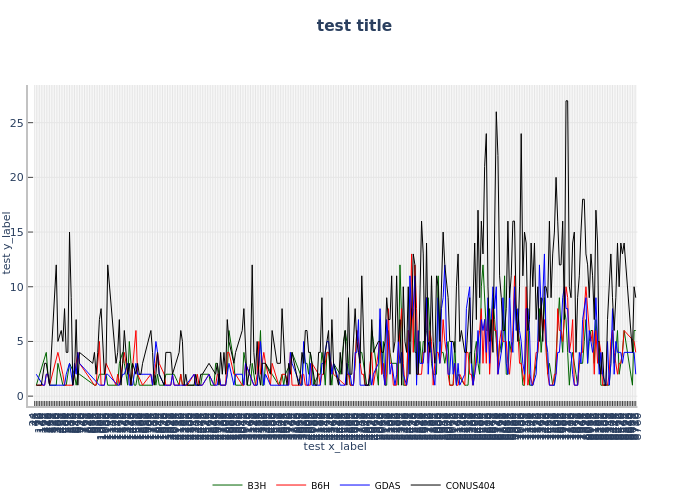
Task: Click the black spike reaching 15 near left
Action: (x=69, y=233)
